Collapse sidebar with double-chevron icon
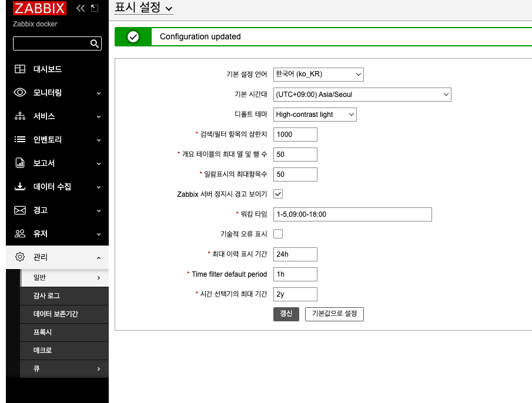This screenshot has width=532, height=403. point(81,8)
